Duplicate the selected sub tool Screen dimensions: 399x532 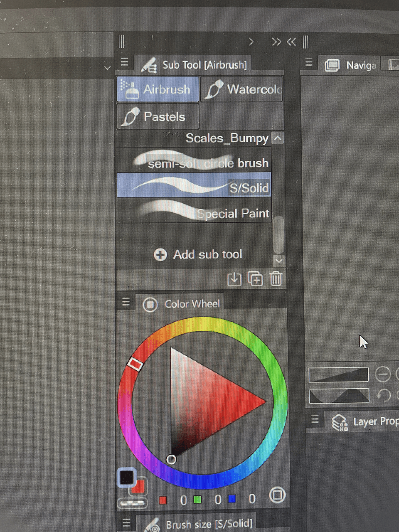pyautogui.click(x=255, y=279)
